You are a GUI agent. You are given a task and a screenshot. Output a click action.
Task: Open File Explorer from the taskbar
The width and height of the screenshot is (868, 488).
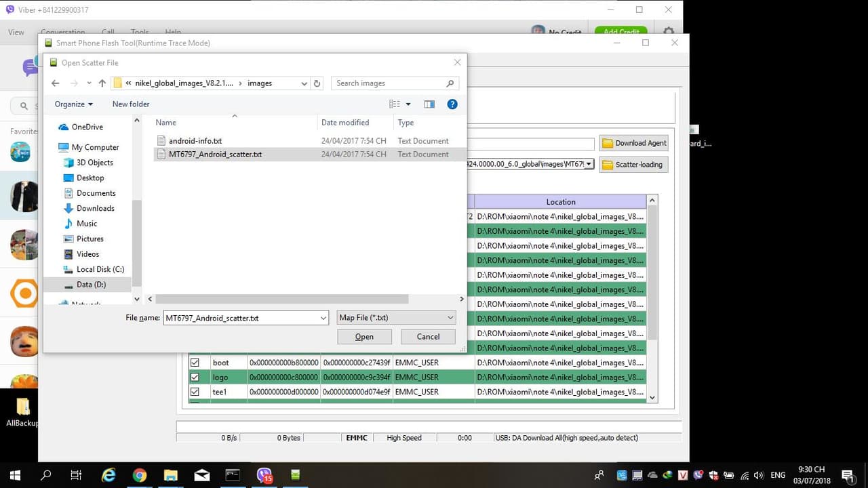(x=170, y=475)
